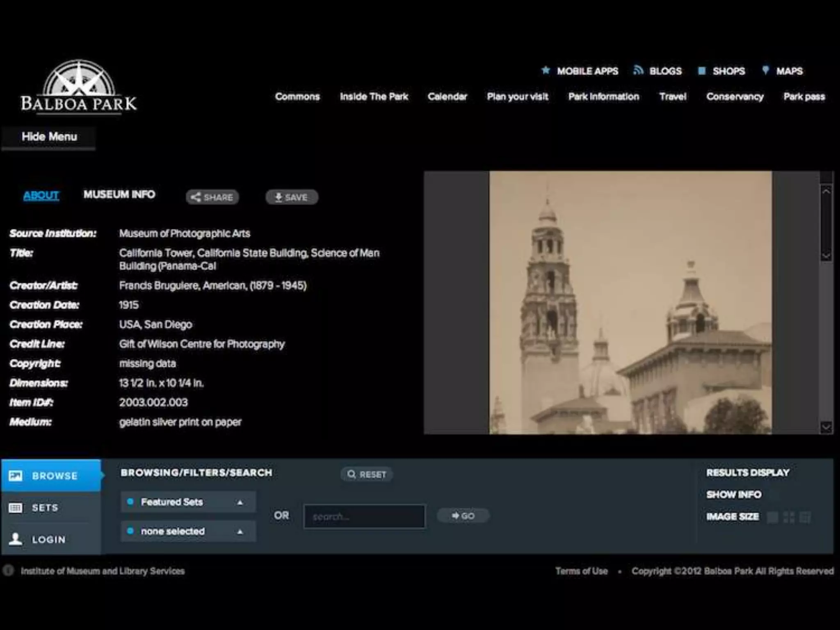
Task: Collapse panel with Hide Menu
Action: click(49, 137)
